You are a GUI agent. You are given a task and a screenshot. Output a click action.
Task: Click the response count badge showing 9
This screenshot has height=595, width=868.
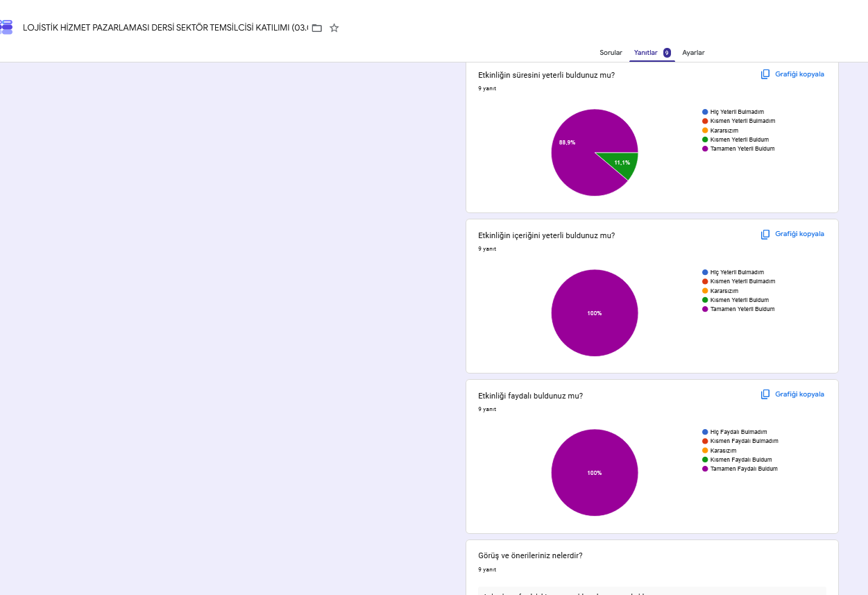(x=667, y=53)
